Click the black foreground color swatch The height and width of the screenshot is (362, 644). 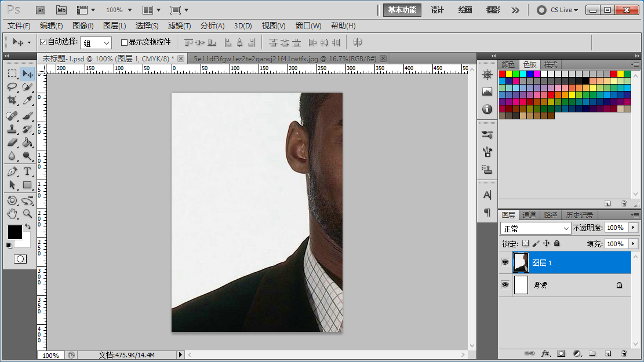pyautogui.click(x=14, y=232)
